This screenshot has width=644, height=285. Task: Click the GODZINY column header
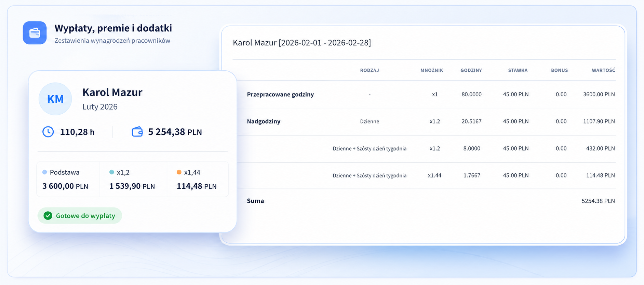point(471,70)
